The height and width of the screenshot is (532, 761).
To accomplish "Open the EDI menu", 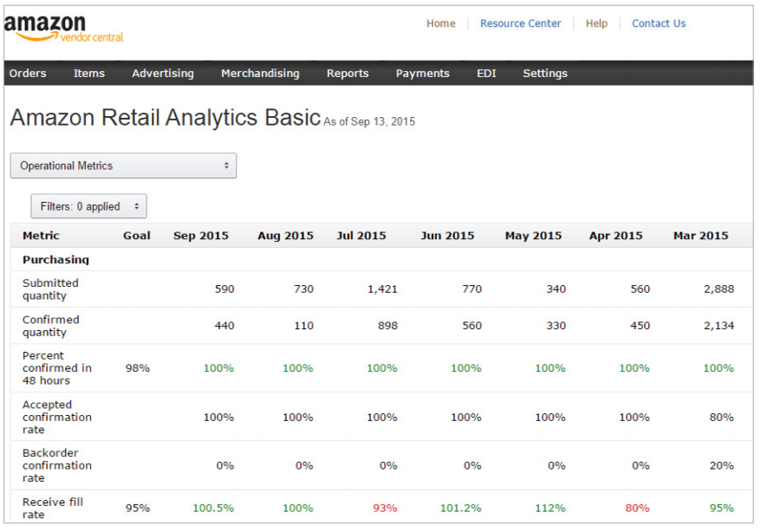I will [x=486, y=74].
